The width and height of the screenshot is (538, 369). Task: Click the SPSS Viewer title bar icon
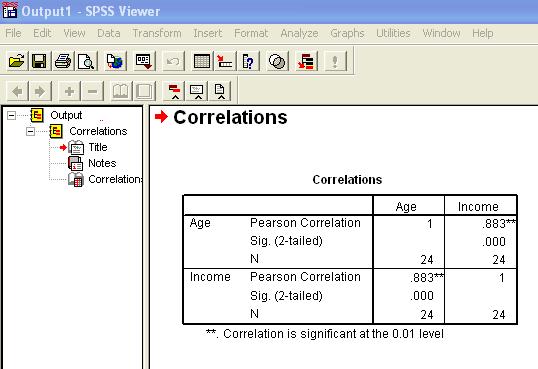click(x=10, y=10)
